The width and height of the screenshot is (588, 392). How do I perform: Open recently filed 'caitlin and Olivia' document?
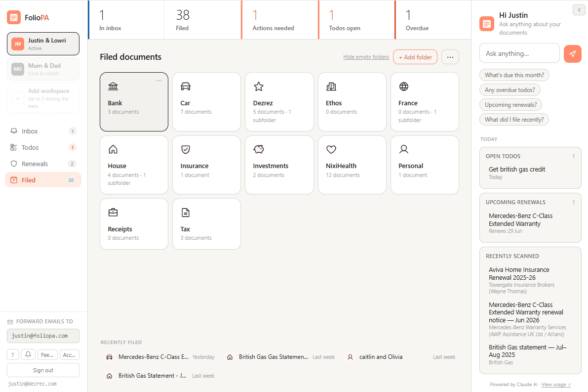pyautogui.click(x=401, y=357)
